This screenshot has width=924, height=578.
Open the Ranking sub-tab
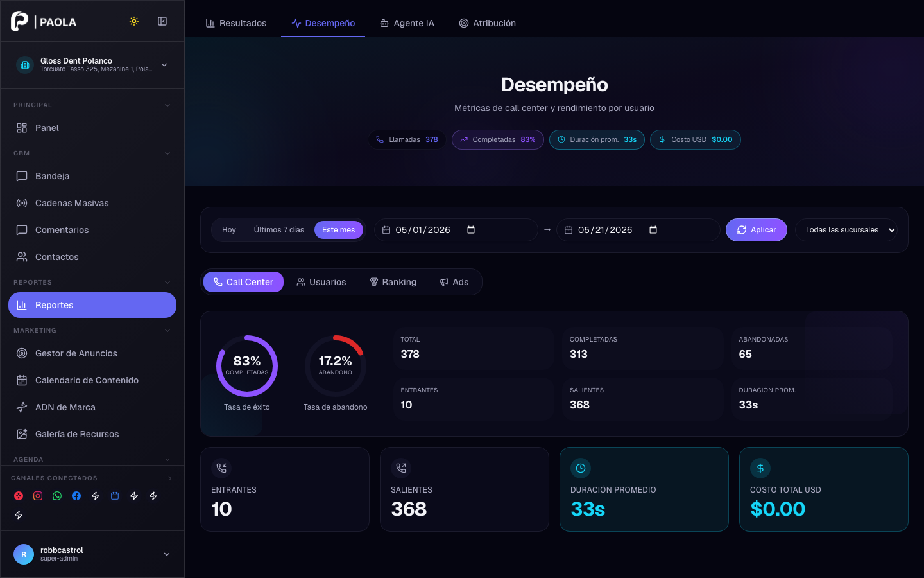(x=393, y=282)
